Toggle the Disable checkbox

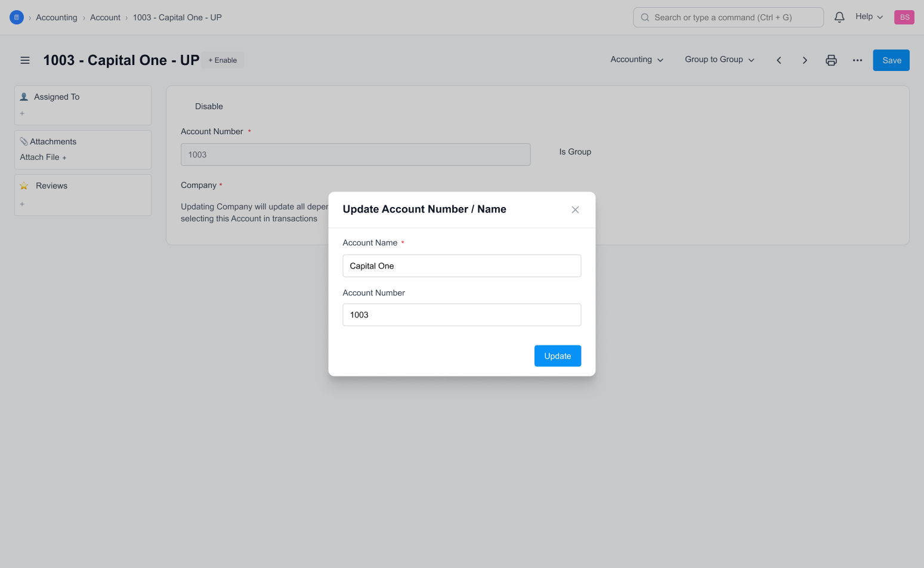point(187,106)
